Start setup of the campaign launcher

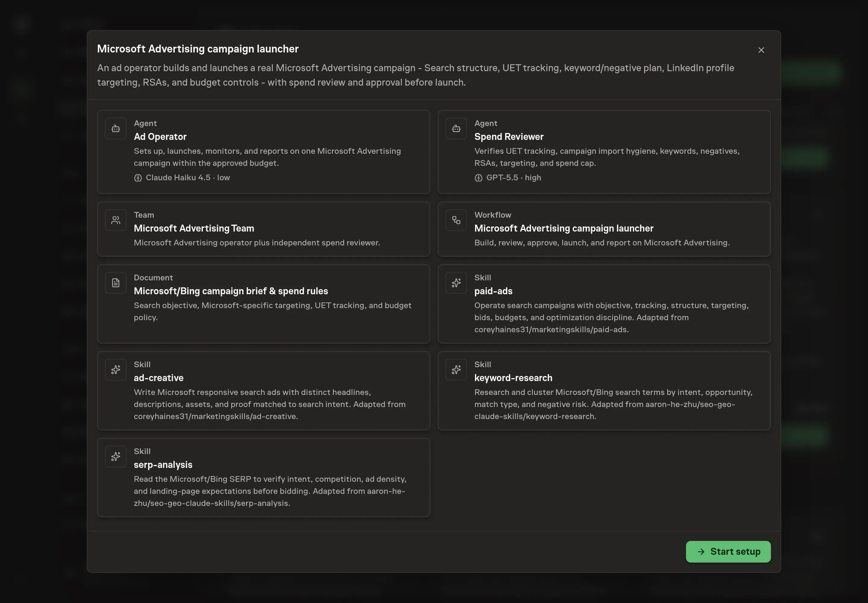coord(728,552)
